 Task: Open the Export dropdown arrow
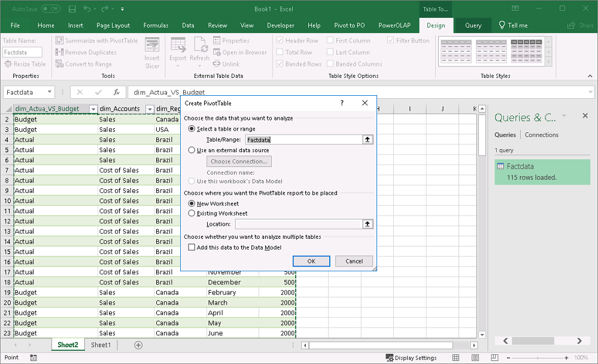(x=178, y=66)
